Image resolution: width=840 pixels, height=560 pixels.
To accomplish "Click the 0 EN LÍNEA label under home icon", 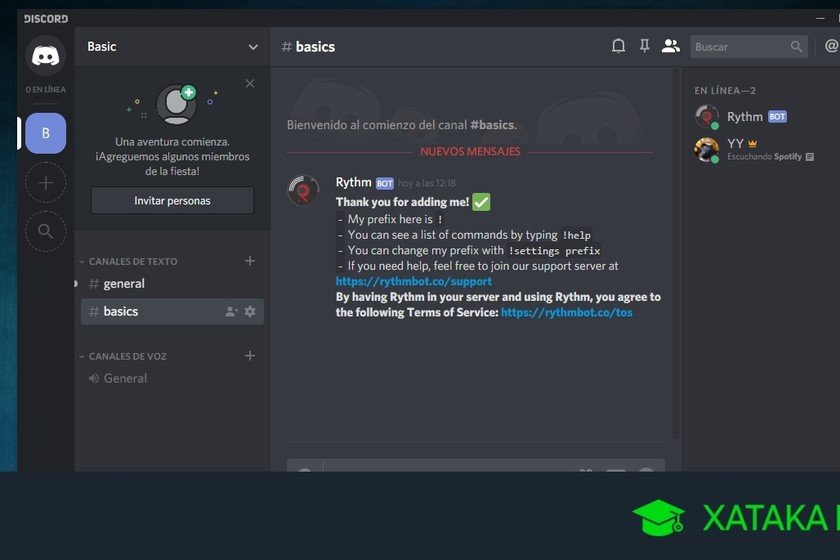I will pyautogui.click(x=46, y=89).
